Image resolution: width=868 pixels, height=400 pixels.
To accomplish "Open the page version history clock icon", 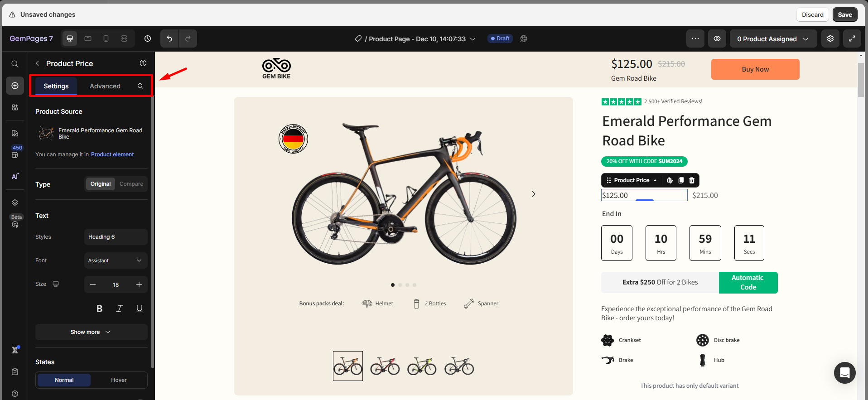I will 147,39.
